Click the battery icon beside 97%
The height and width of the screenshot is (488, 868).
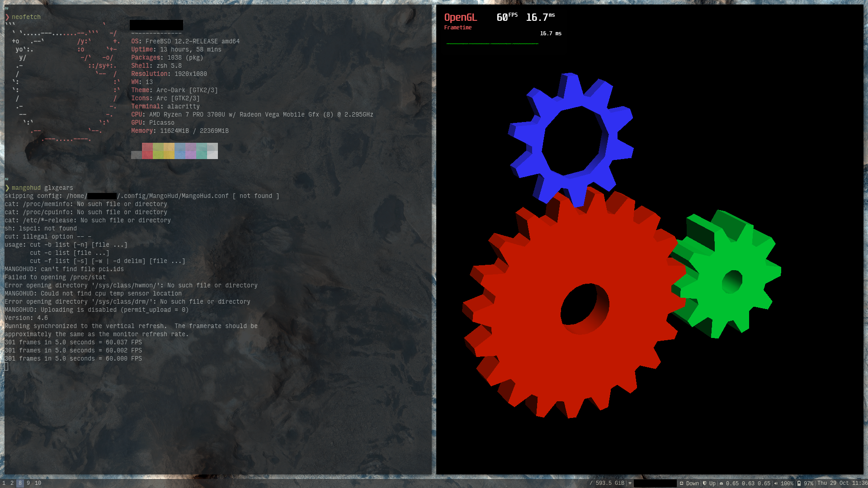(799, 483)
